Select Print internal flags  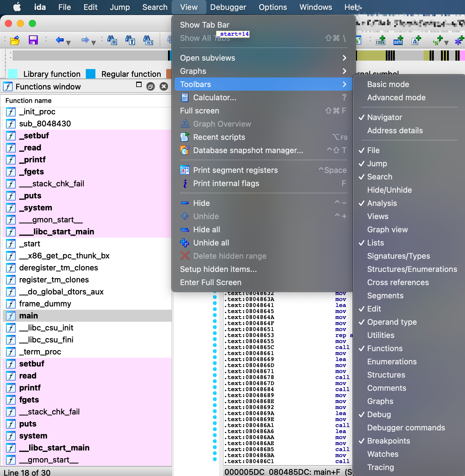(x=263, y=183)
